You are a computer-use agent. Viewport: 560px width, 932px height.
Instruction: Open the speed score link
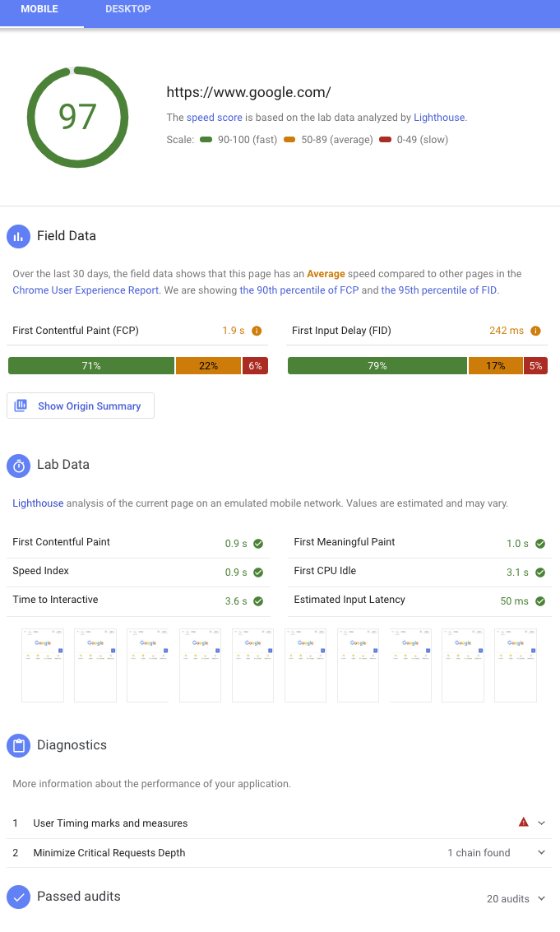coord(214,118)
